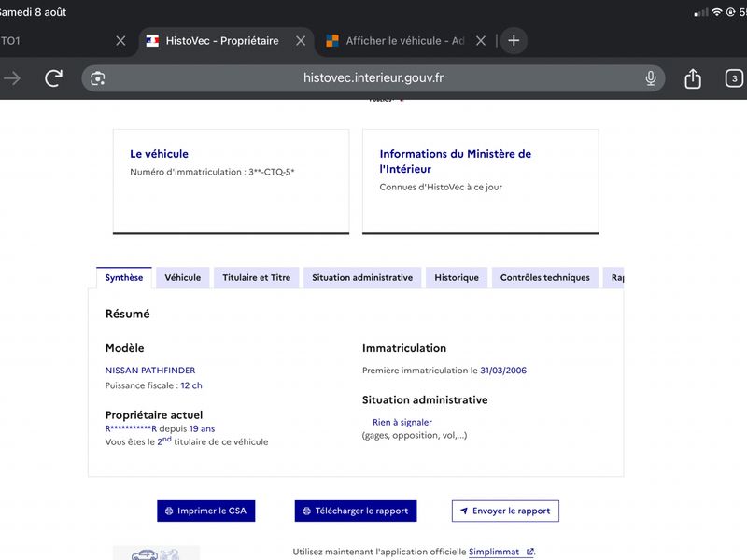This screenshot has width=747, height=560.
Task: Click the Résumé section heading
Action: 127,314
